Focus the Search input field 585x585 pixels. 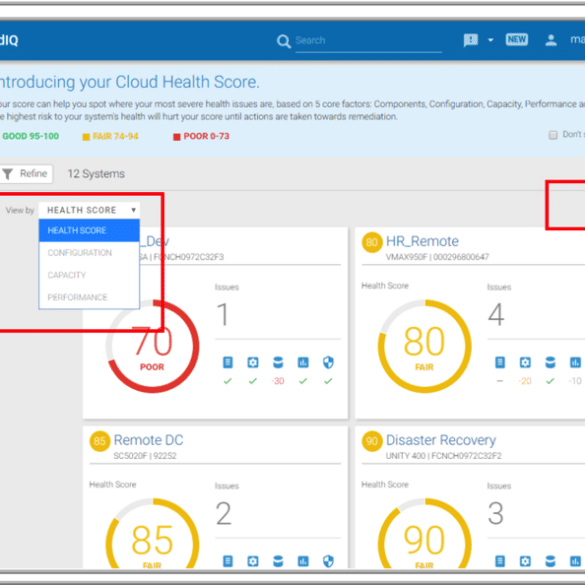(x=368, y=40)
